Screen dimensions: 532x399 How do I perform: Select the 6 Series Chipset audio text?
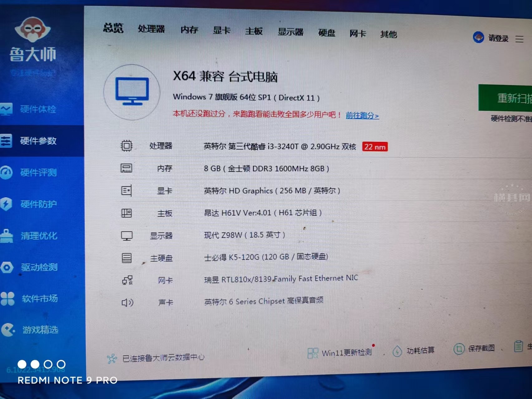pos(264,301)
